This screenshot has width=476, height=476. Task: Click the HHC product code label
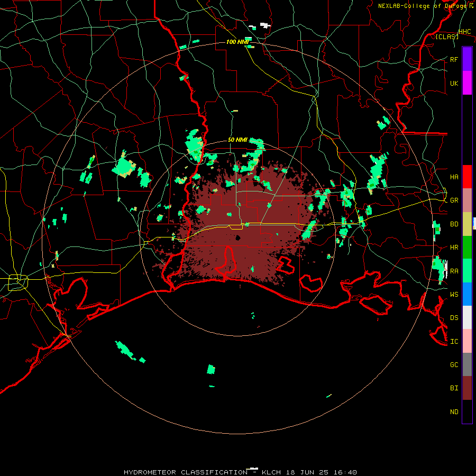pos(464,32)
